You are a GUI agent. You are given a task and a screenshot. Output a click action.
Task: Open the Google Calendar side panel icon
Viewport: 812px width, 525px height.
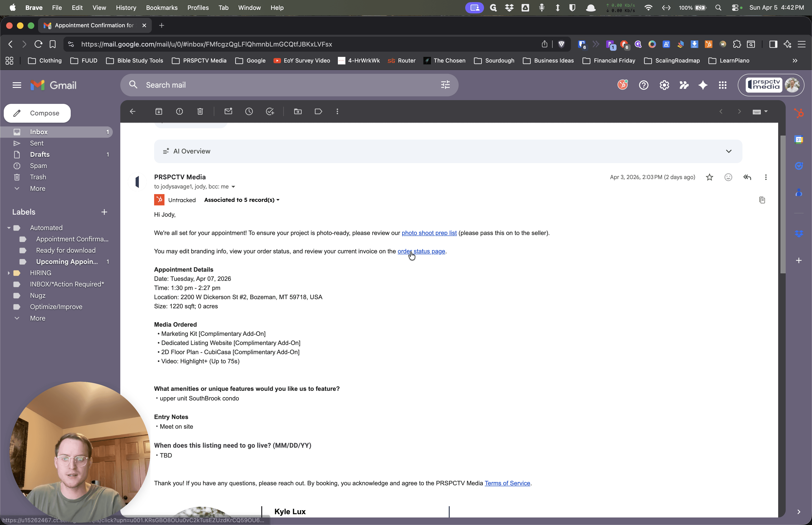(799, 139)
